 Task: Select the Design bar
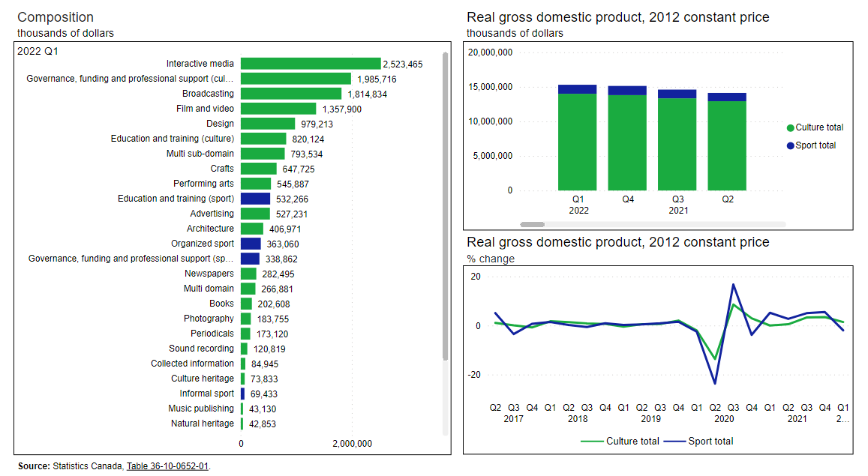(268, 124)
